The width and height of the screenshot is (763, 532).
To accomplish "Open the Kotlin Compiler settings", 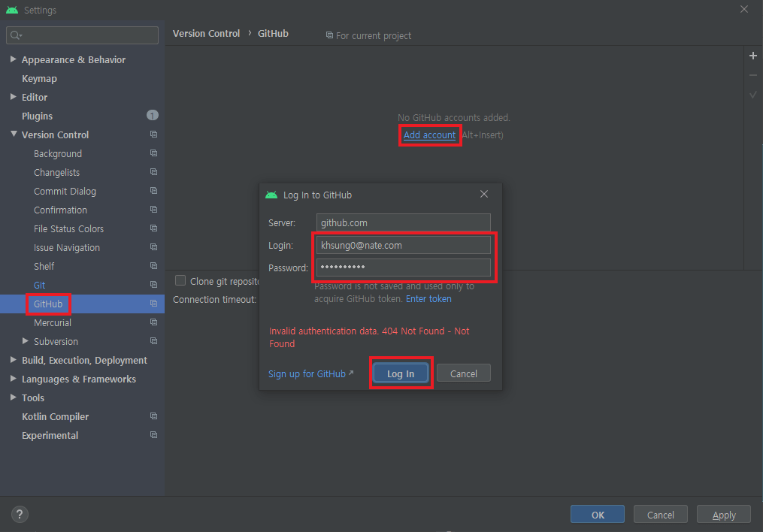I will point(55,417).
